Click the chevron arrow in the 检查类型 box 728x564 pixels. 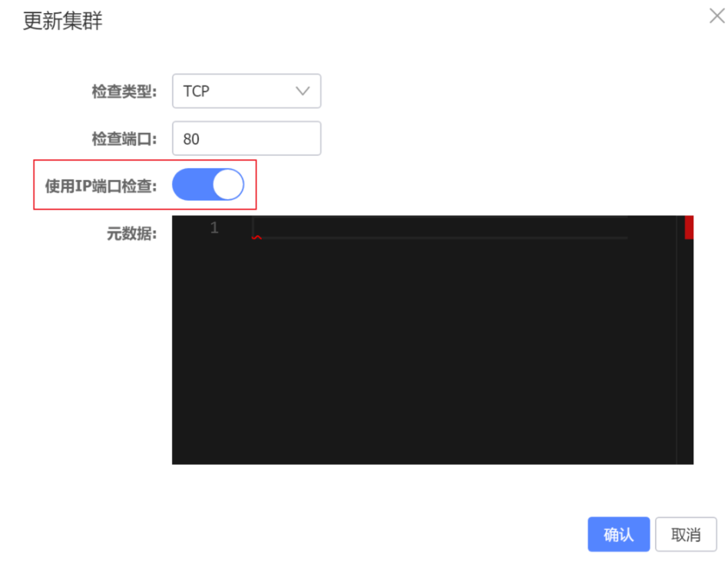pos(303,91)
